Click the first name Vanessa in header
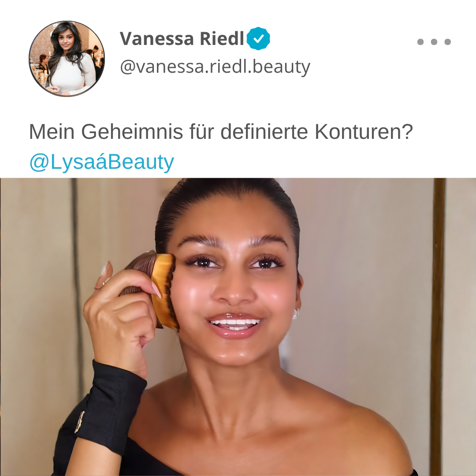 click(157, 38)
